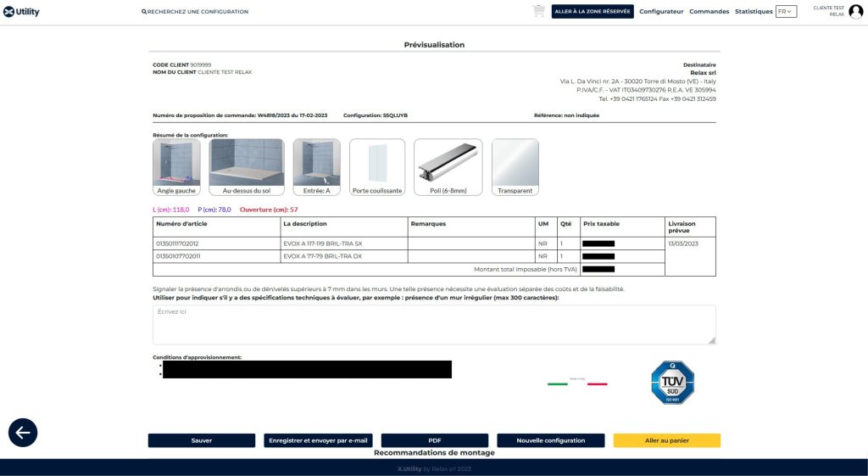Select the Transparent glass thumbnail
This screenshot has width=868, height=476.
coord(515,162)
